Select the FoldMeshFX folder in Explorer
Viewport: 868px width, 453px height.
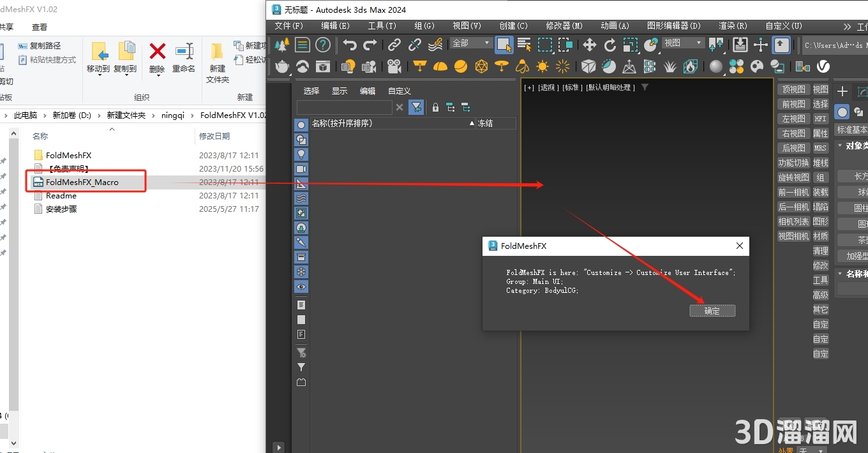[69, 155]
